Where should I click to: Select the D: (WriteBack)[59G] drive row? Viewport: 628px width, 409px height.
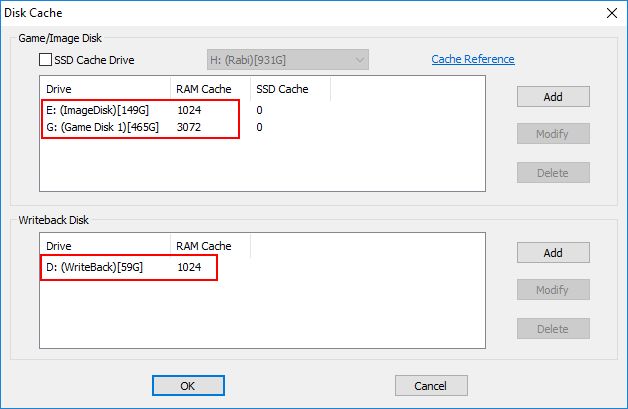(262, 267)
